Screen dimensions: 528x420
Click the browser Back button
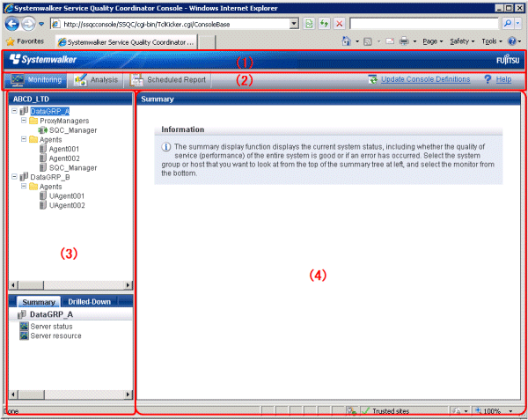12,24
